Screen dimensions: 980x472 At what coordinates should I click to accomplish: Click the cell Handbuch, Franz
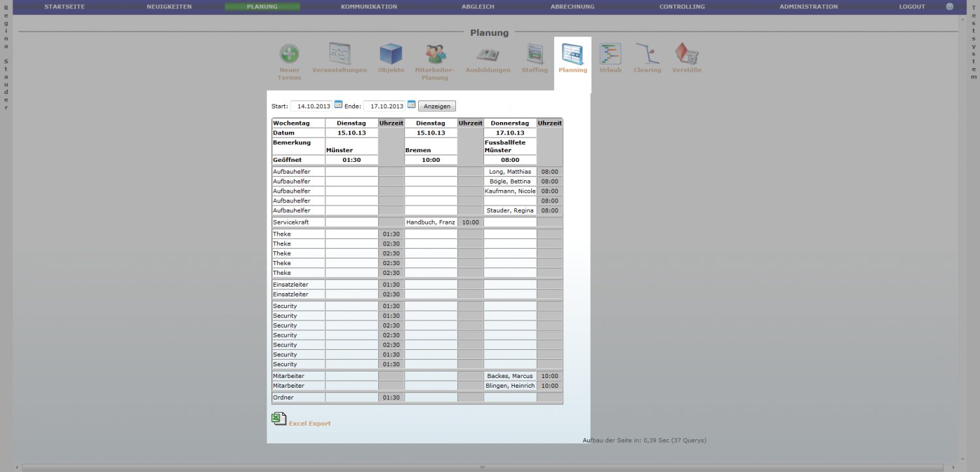(x=431, y=223)
